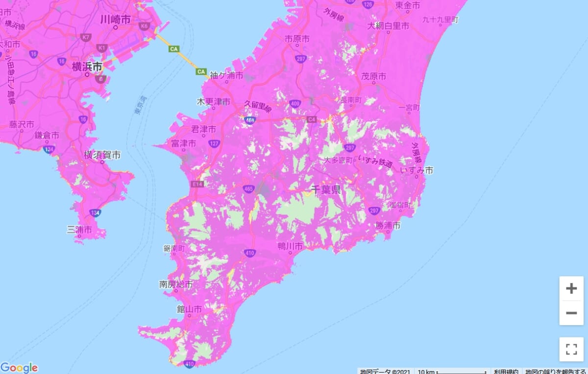Click the 134 shield near 鎌倉市

coord(49,149)
